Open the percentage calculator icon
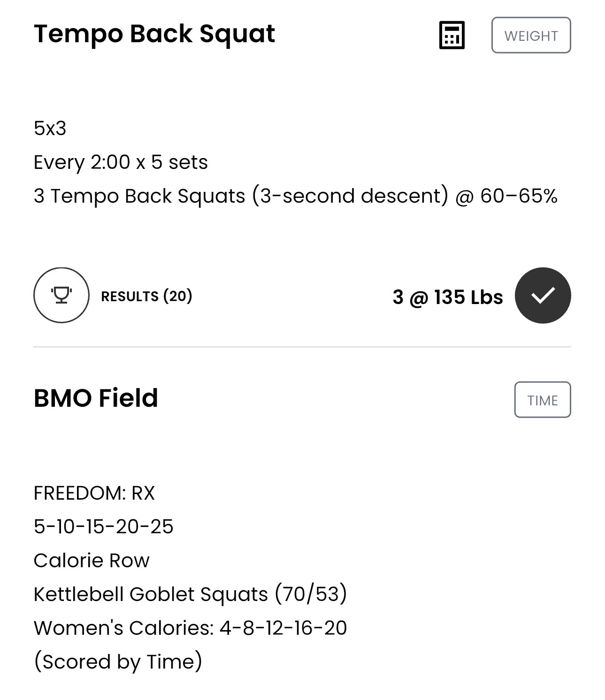This screenshot has width=605, height=700. click(x=452, y=35)
